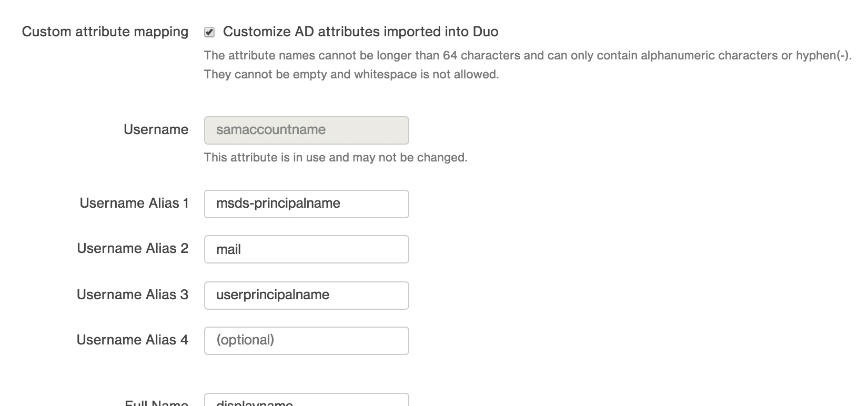Click the Custom attribute mapping label

tap(105, 32)
